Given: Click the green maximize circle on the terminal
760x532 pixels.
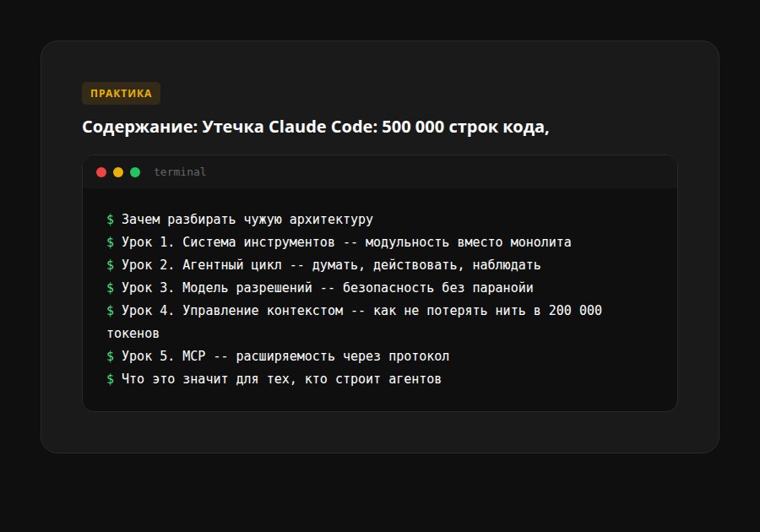Looking at the screenshot, I should click(x=135, y=171).
